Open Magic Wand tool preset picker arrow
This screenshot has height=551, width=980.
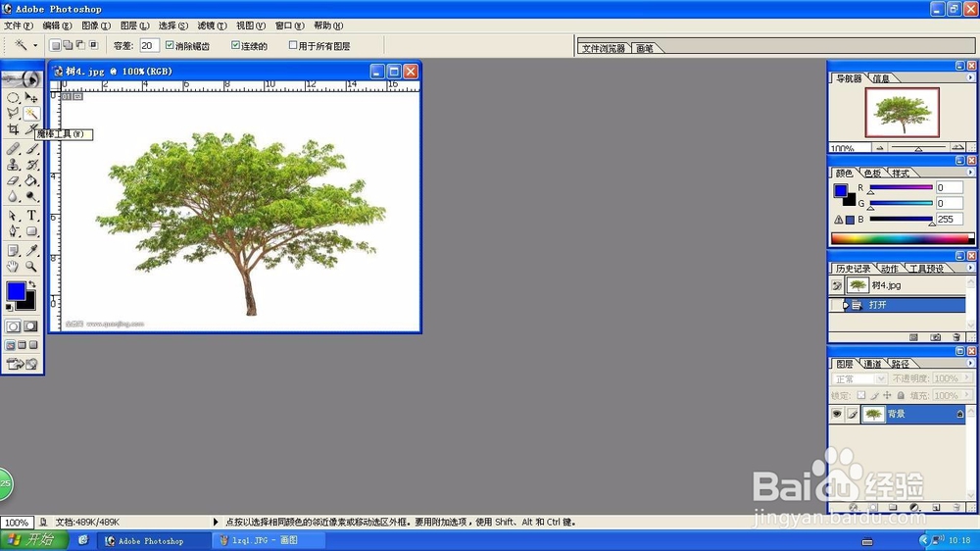35,46
